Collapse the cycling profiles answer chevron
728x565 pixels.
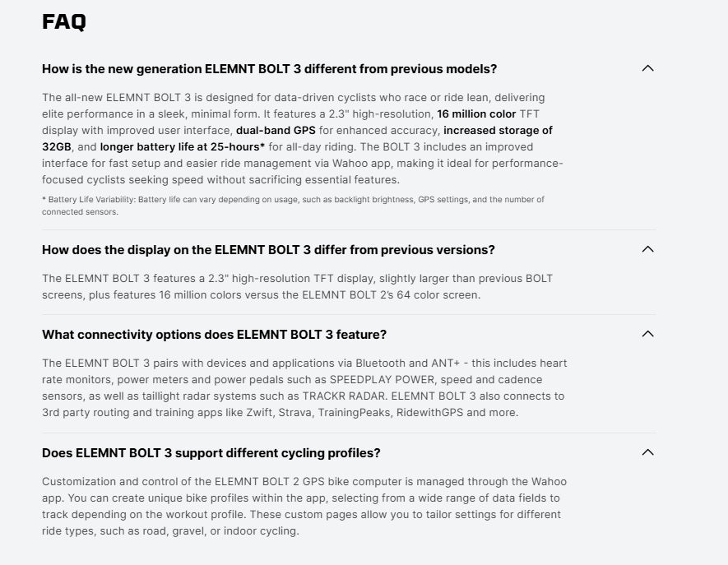point(647,452)
